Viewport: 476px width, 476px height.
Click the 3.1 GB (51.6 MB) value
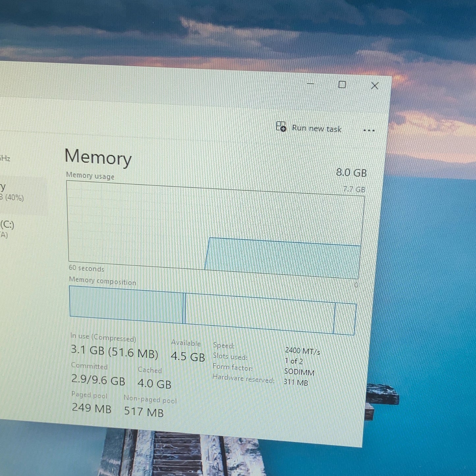(x=114, y=351)
